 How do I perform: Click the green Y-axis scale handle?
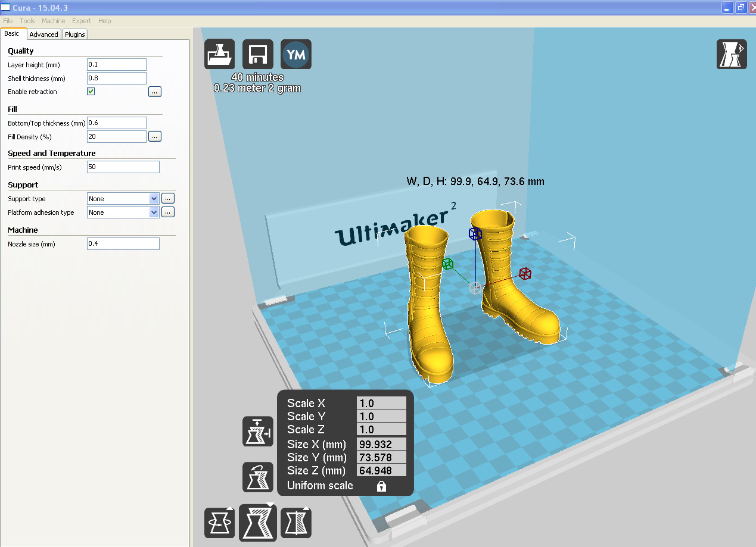[x=447, y=263]
